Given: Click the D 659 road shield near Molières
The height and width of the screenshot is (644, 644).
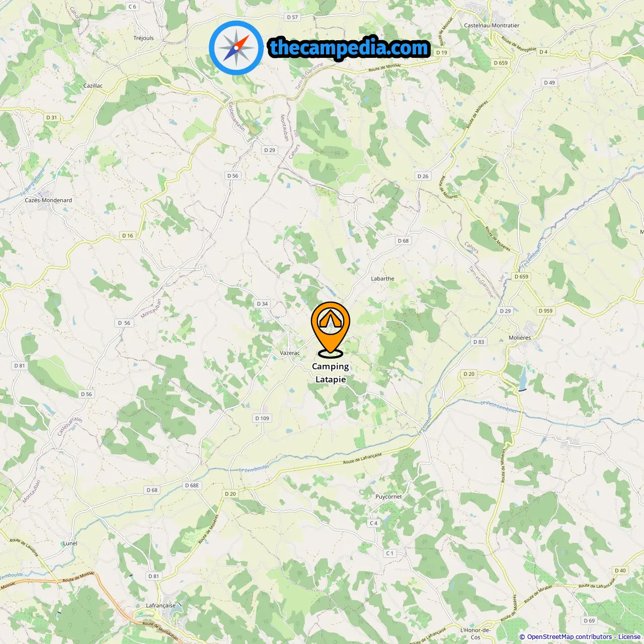Looking at the screenshot, I should [521, 277].
